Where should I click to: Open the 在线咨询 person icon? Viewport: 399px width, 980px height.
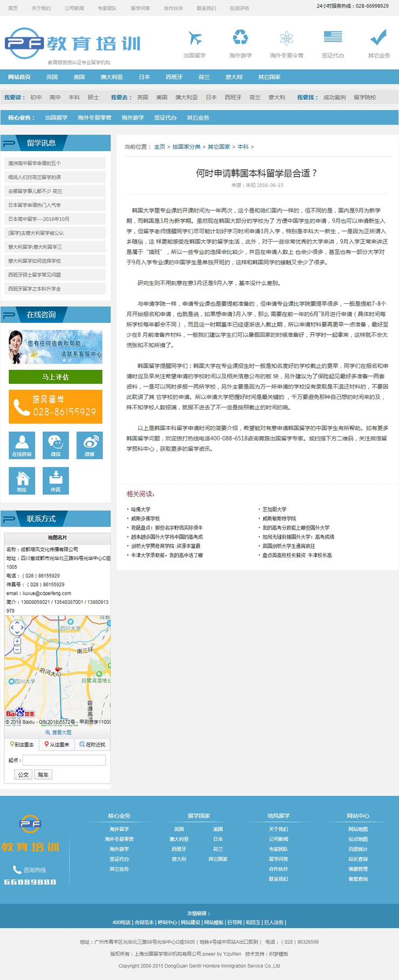tap(22, 445)
